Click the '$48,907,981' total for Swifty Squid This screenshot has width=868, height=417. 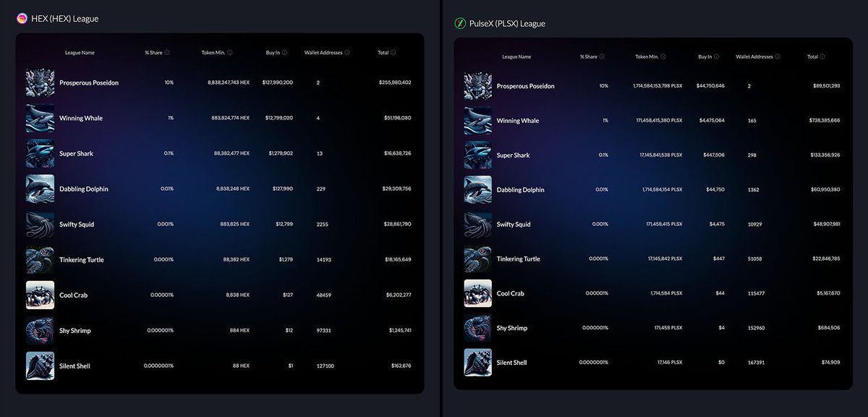pos(826,224)
